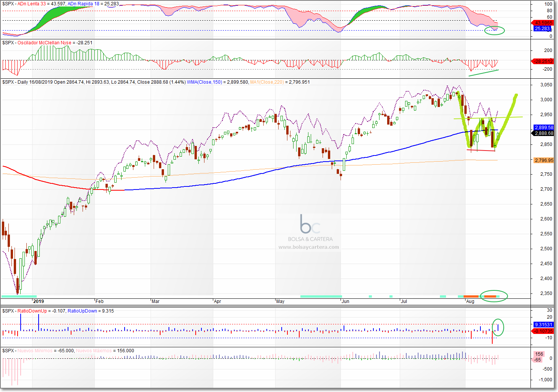Screen dimensions: 558x392
Task: Click the 100 label on ADn axis
Action: click(x=548, y=4)
